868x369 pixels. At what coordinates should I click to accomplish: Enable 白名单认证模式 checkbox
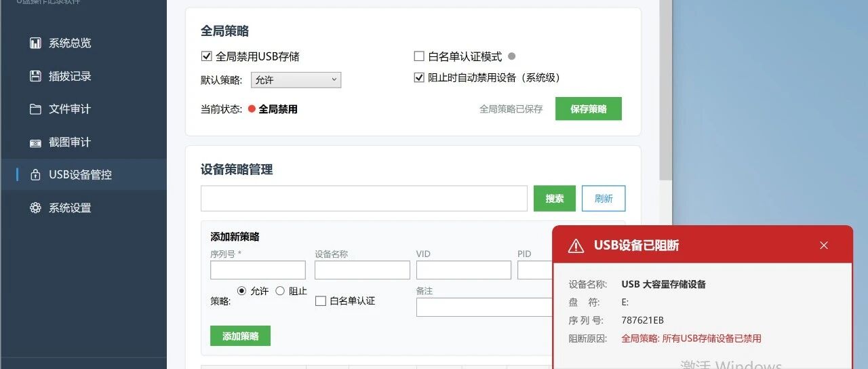point(419,56)
